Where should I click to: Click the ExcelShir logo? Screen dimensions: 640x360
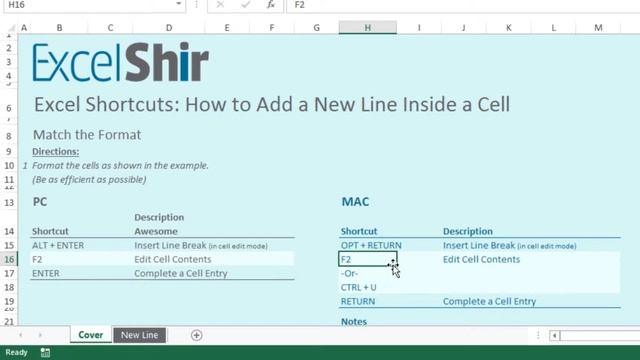(x=121, y=62)
